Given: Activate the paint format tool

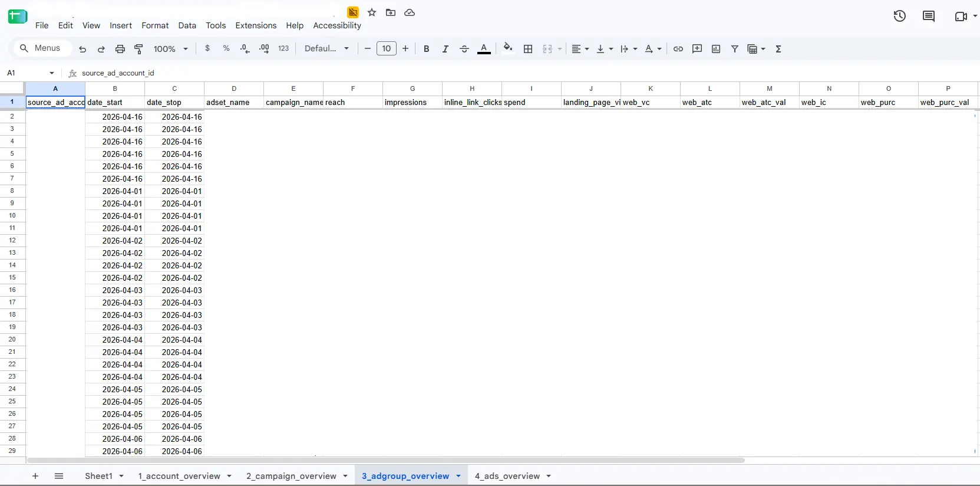Looking at the screenshot, I should pos(139,49).
